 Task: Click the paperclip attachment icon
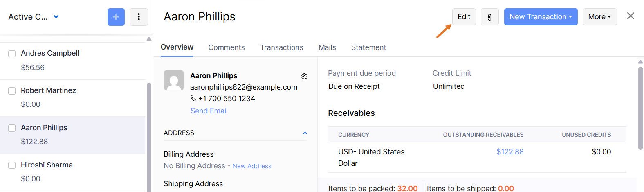(489, 17)
